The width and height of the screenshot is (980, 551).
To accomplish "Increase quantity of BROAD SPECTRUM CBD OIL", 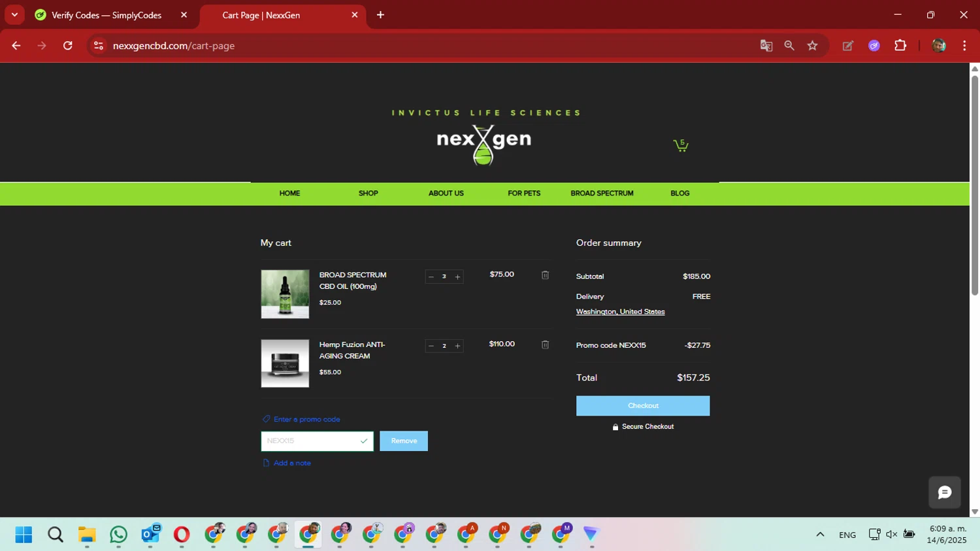I will click(x=457, y=276).
